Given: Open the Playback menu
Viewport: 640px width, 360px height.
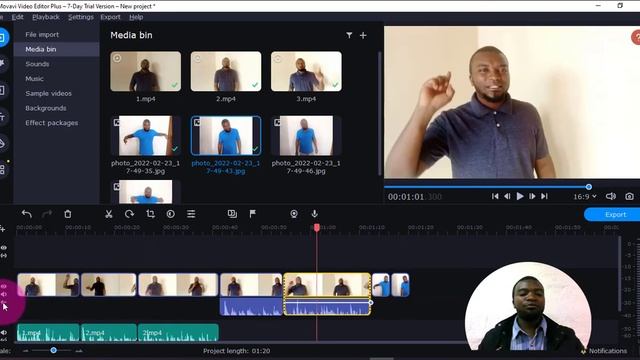Looking at the screenshot, I should pyautogui.click(x=46, y=17).
